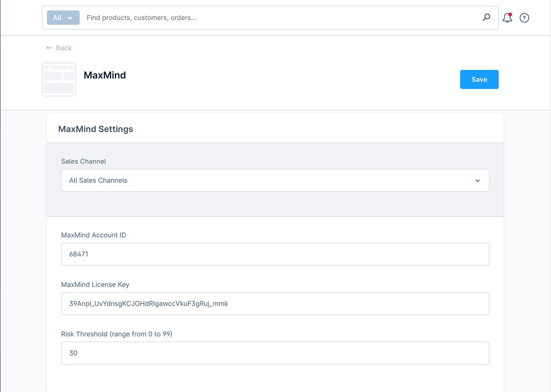Click the Risk Threshold range label
This screenshot has height=392, width=551.
click(116, 334)
